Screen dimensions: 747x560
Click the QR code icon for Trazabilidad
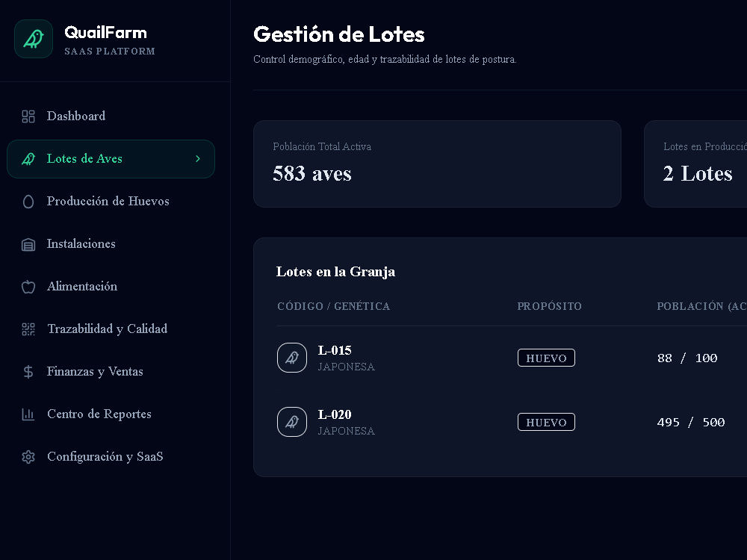pyautogui.click(x=28, y=329)
